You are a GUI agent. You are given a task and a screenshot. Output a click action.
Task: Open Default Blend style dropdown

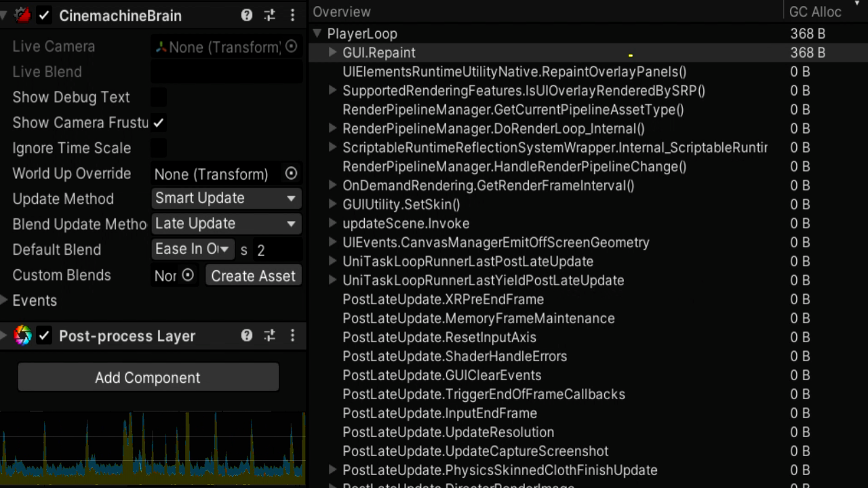click(193, 249)
